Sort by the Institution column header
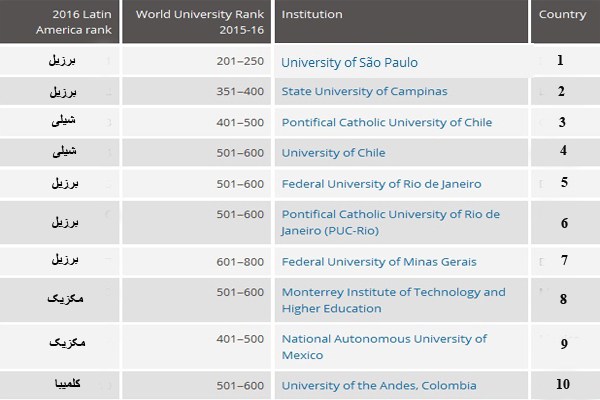 tap(312, 15)
